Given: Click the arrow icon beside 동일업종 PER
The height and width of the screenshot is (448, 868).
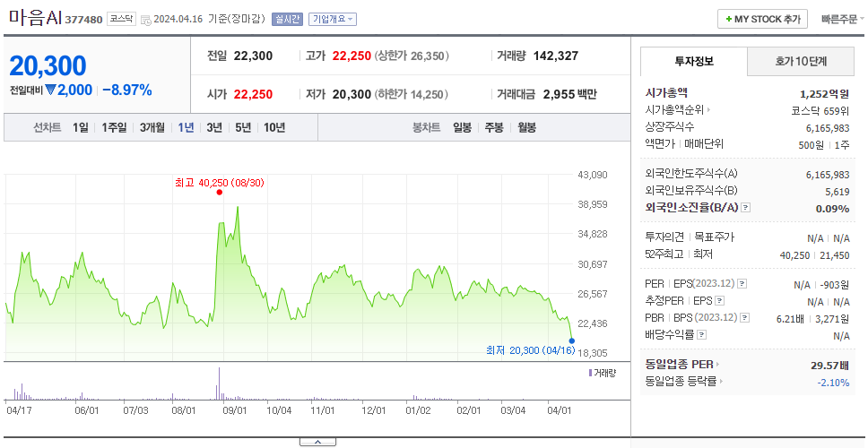Looking at the screenshot, I should click(718, 365).
